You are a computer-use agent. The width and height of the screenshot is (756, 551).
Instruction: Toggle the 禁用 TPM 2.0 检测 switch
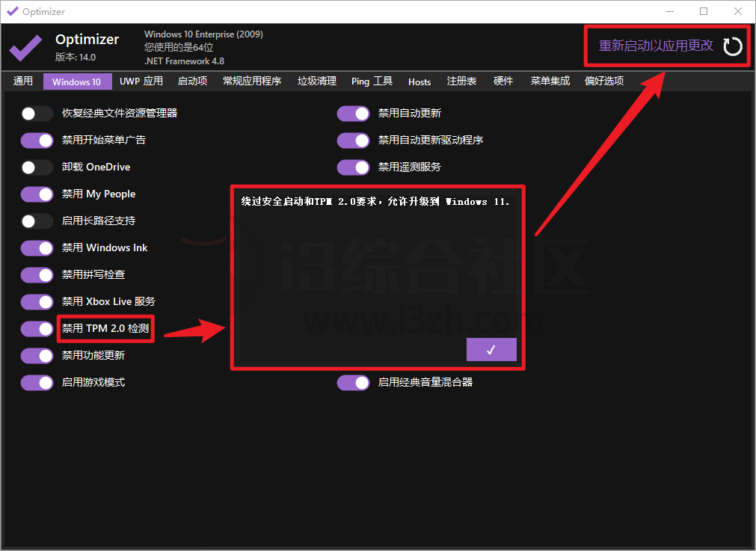point(37,329)
